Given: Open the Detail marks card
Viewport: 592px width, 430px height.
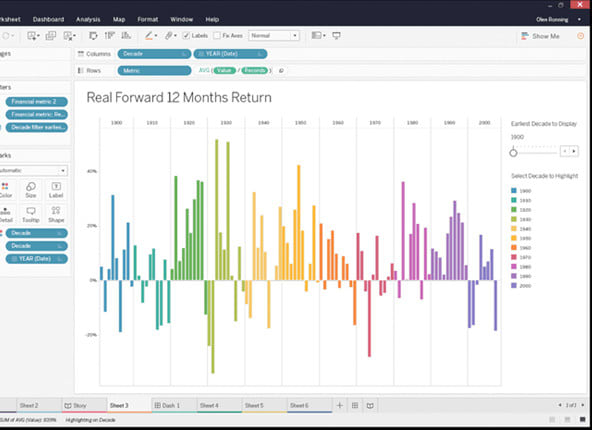Looking at the screenshot, I should (x=5, y=214).
